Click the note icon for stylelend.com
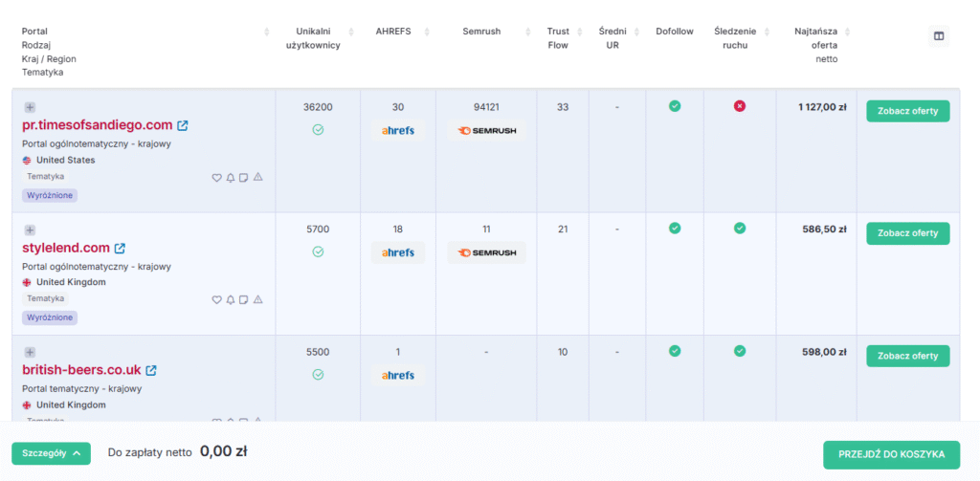This screenshot has width=980, height=481. coord(243,299)
